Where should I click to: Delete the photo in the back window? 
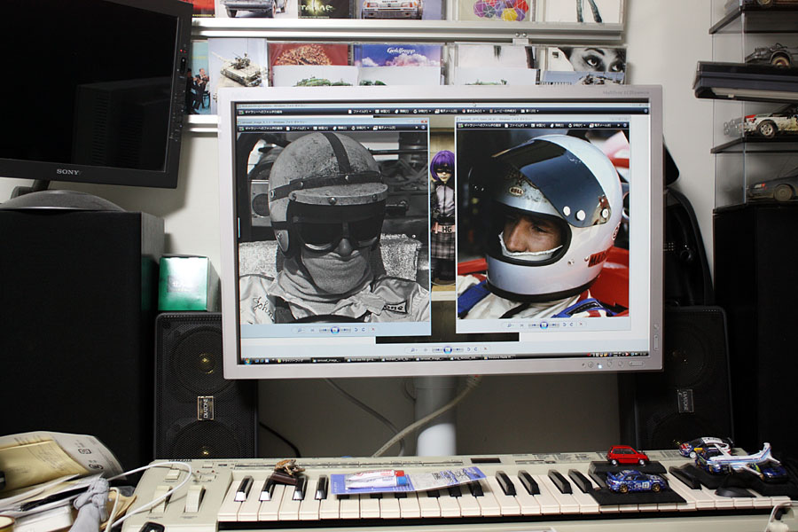click(485, 349)
